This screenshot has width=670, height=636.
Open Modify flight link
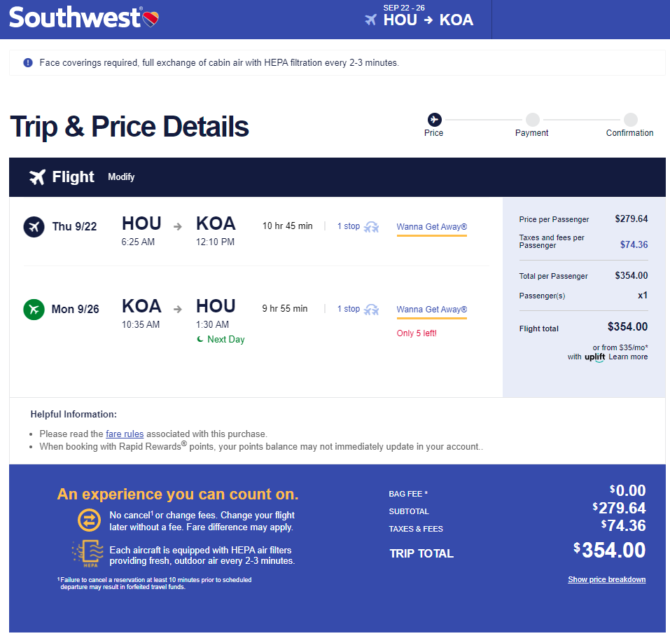click(x=121, y=177)
